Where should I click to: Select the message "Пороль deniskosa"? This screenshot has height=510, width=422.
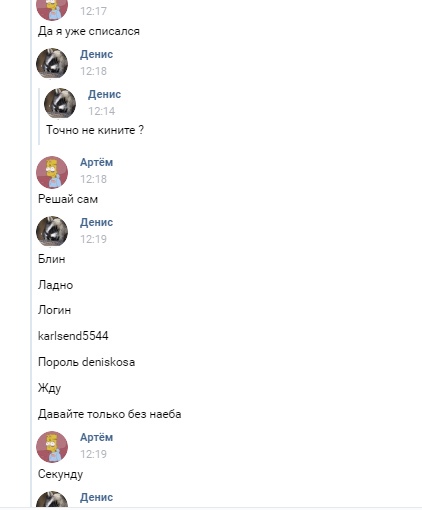(x=87, y=362)
